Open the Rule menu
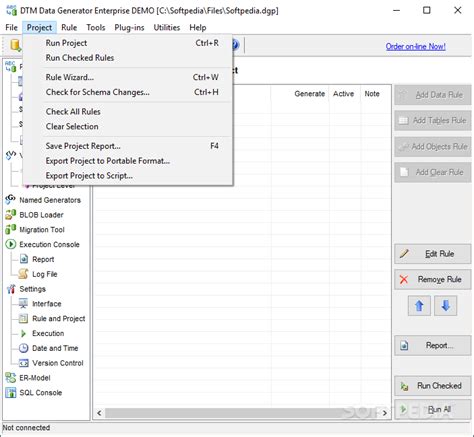 (x=69, y=28)
